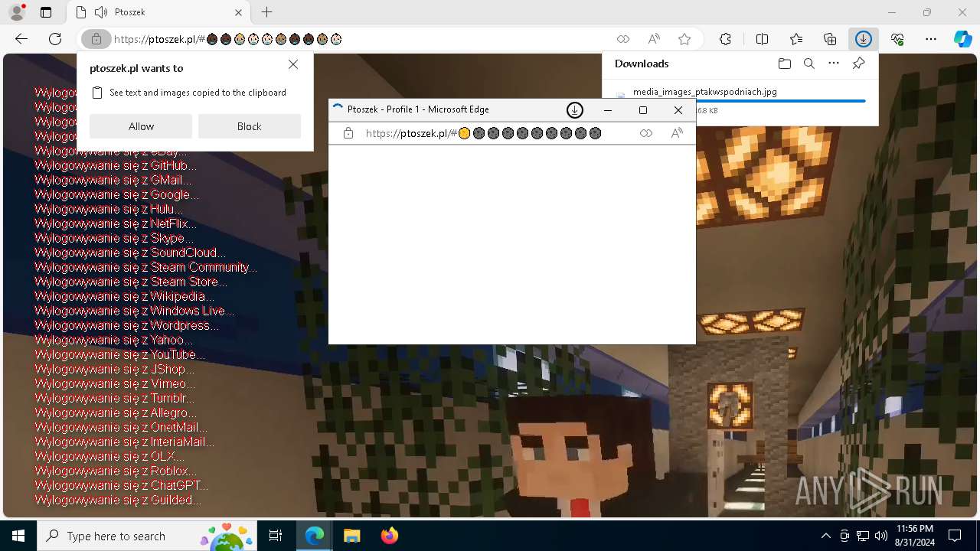Screen dimensions: 980x551
Task: Open Microsoft Edge from taskbar
Action: pyautogui.click(x=315, y=536)
